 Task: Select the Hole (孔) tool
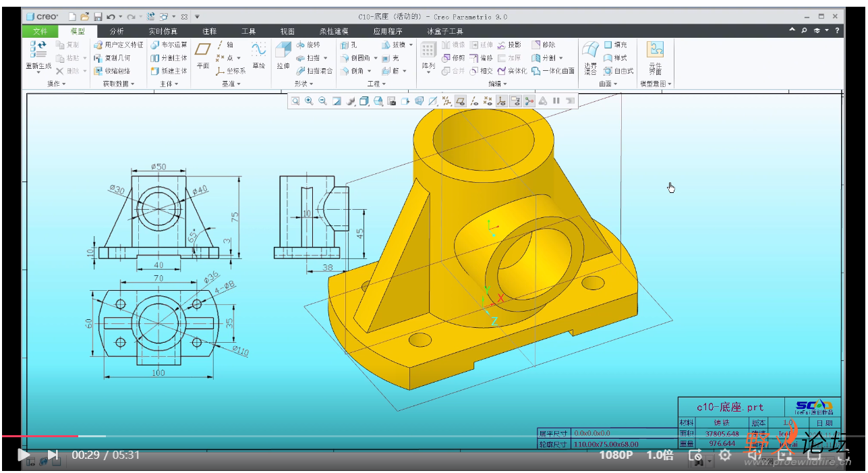(x=349, y=45)
